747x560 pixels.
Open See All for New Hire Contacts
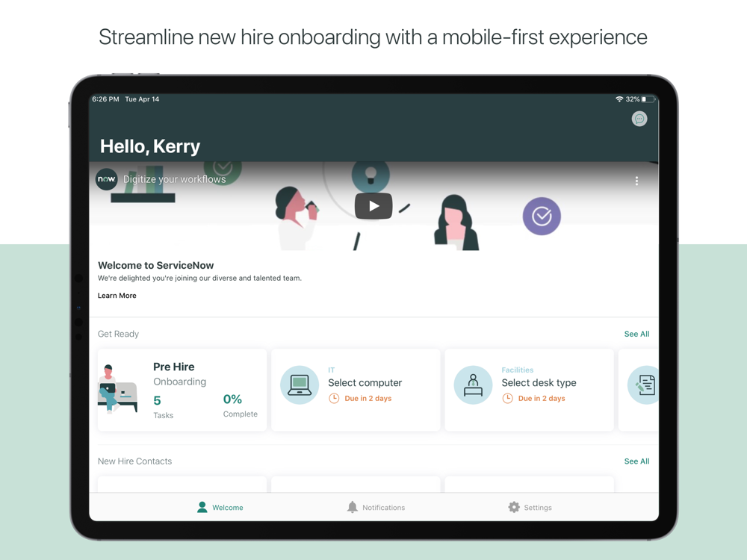click(x=636, y=461)
